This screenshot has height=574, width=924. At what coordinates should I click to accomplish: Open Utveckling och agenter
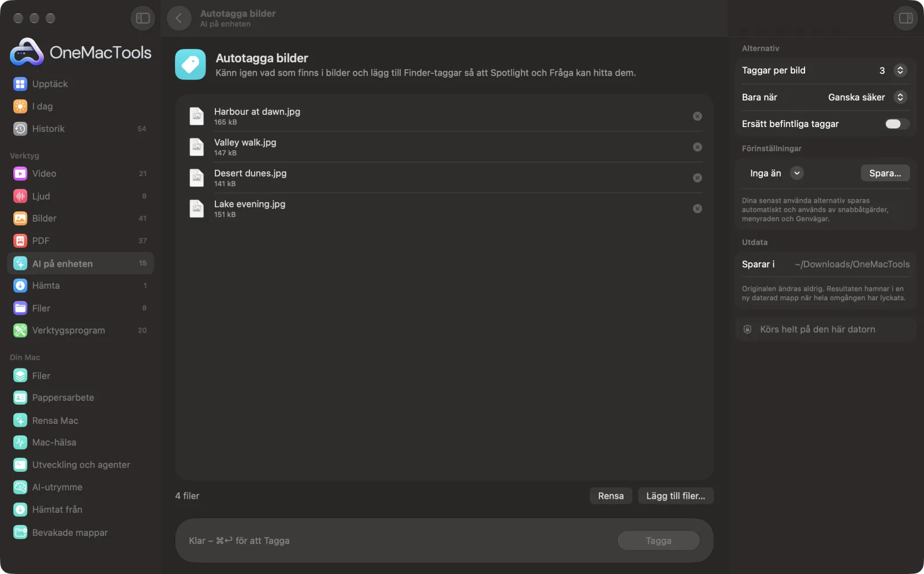pos(80,465)
